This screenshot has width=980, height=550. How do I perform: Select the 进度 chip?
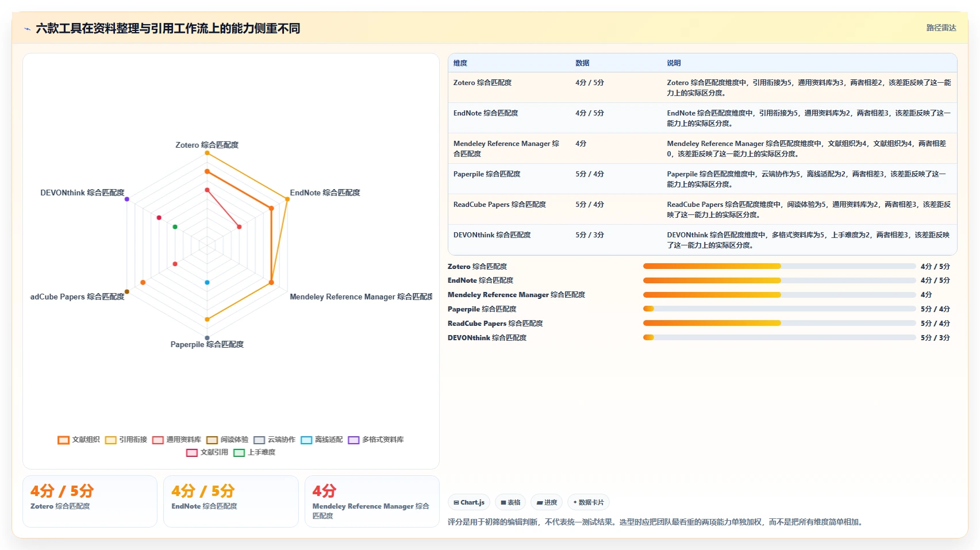tap(547, 502)
